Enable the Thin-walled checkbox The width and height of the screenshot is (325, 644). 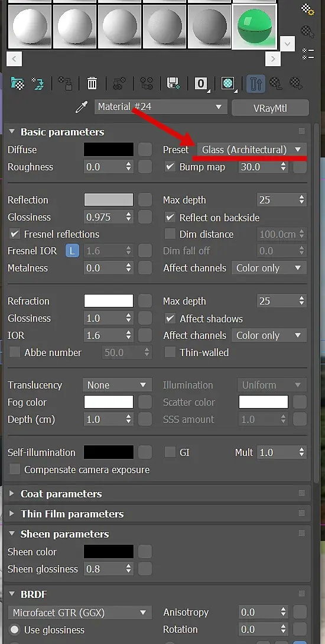[x=170, y=352]
